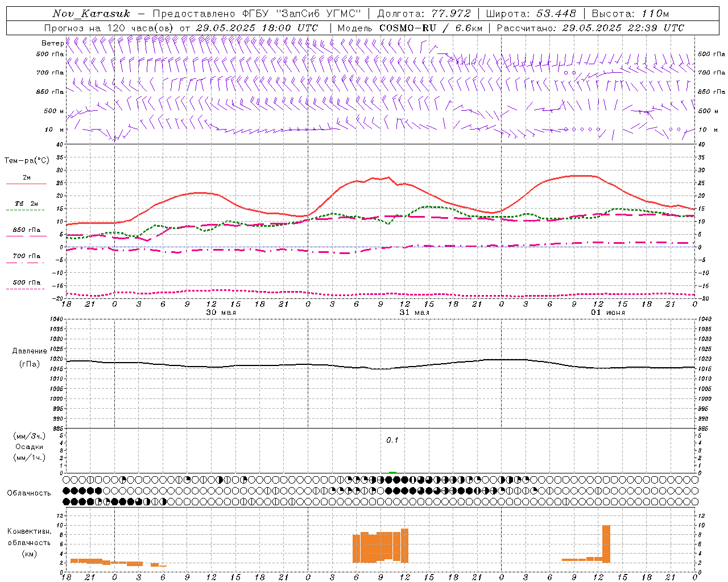
Task: Click the Nov_Karasuk station title
Action: (x=91, y=14)
